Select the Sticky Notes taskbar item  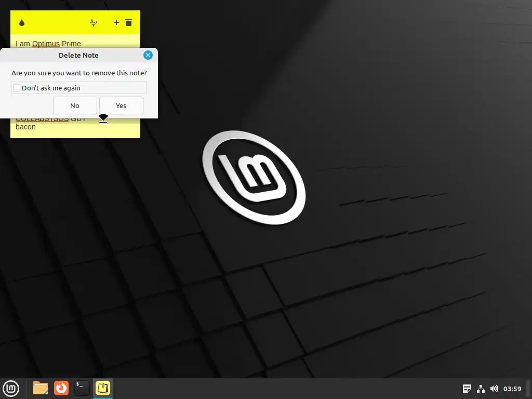tap(103, 388)
